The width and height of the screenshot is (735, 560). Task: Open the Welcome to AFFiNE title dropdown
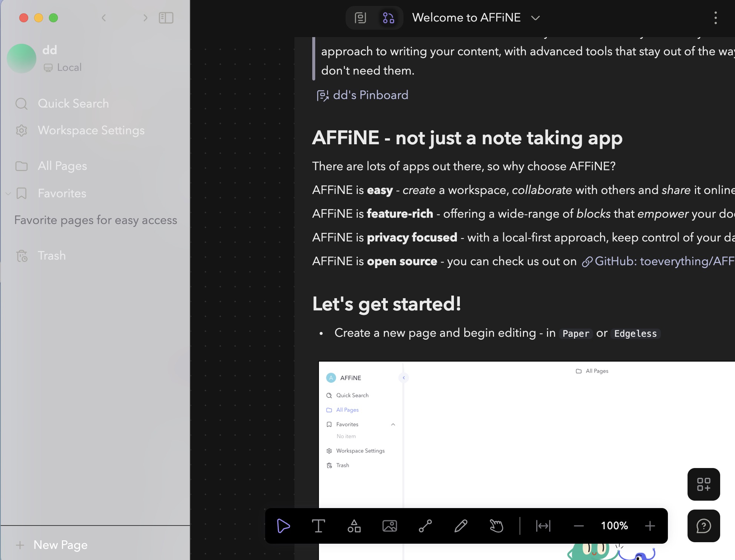535,17
